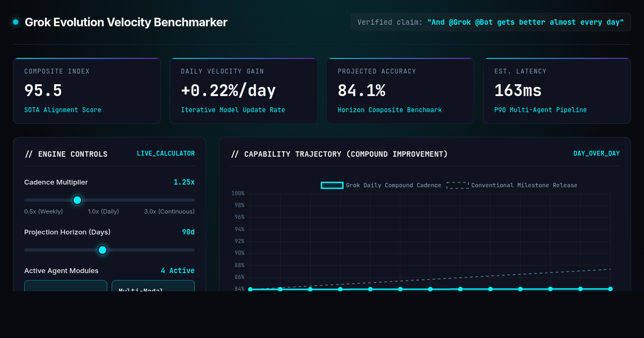Click the SOTA Alignment Score caption

tap(63, 110)
